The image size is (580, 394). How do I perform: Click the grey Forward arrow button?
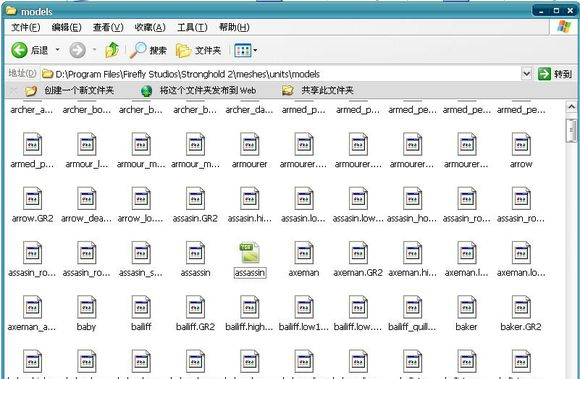coord(77,50)
